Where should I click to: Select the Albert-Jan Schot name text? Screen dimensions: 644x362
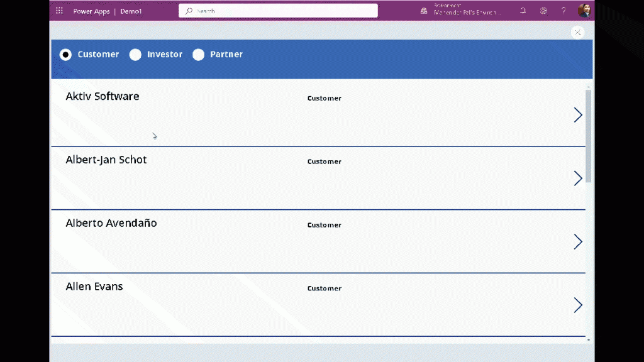[106, 160]
